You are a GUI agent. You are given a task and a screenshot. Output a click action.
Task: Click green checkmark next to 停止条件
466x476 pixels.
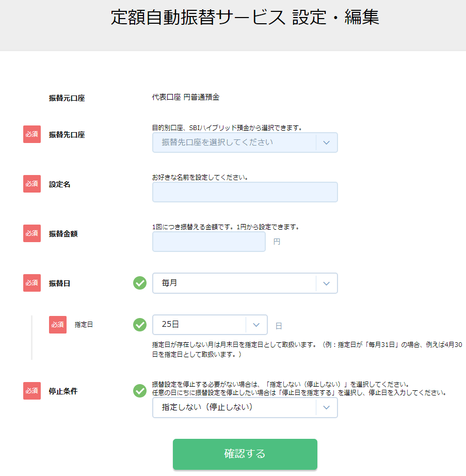coord(140,391)
